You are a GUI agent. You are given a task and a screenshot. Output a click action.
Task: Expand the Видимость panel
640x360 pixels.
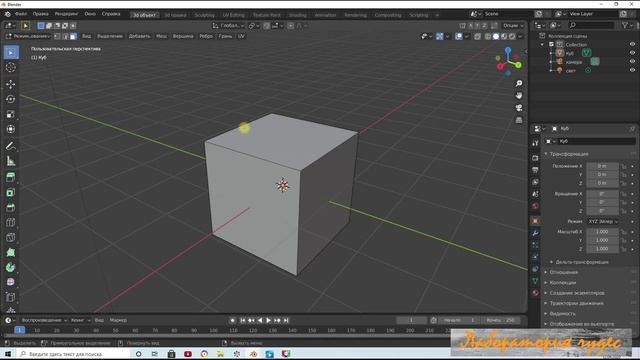(562, 313)
